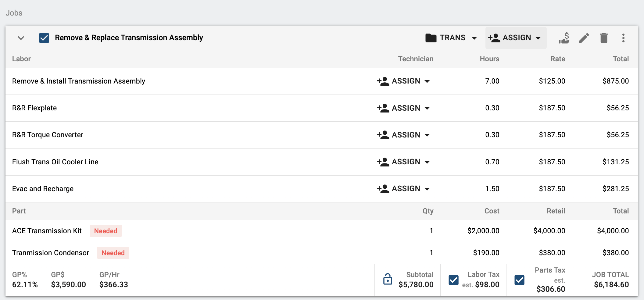Toggle the Labor Tax checkbox
Viewport: 644px width, 300px height.
[x=453, y=280]
